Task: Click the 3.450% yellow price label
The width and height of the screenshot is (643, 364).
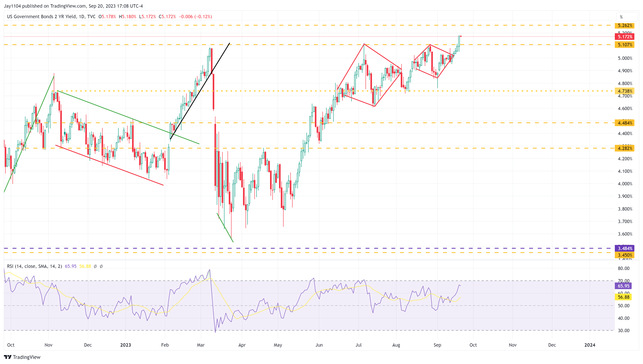Action: (624, 255)
